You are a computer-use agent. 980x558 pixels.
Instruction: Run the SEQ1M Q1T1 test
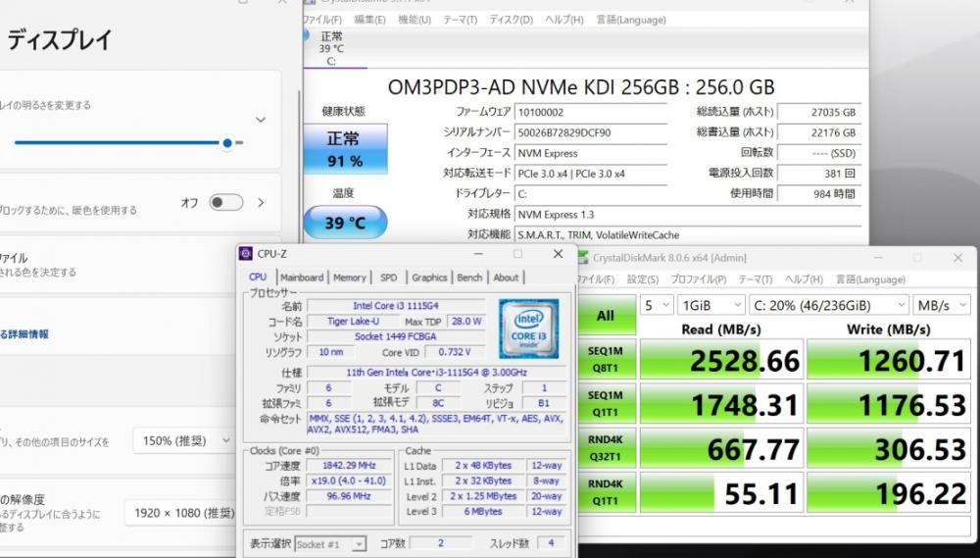click(605, 403)
